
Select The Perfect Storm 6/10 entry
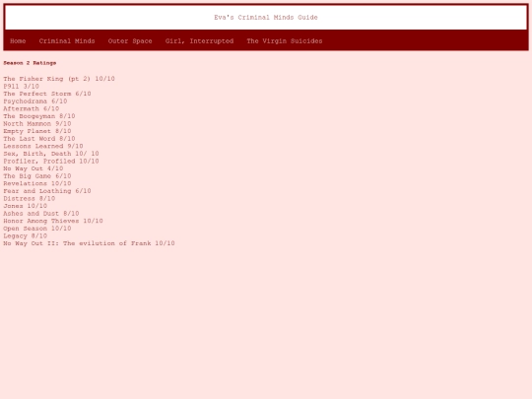coord(47,94)
